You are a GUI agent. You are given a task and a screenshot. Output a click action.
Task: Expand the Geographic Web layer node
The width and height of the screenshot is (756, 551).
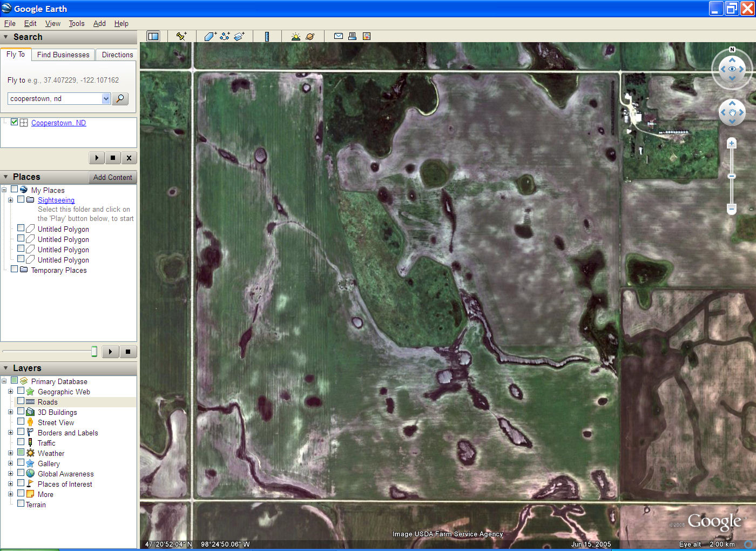point(10,392)
